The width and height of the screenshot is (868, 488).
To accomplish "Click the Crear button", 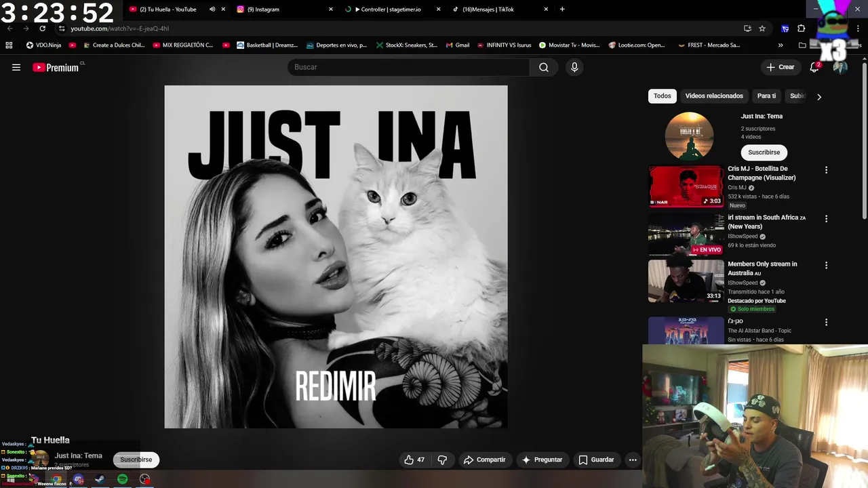I will click(781, 67).
